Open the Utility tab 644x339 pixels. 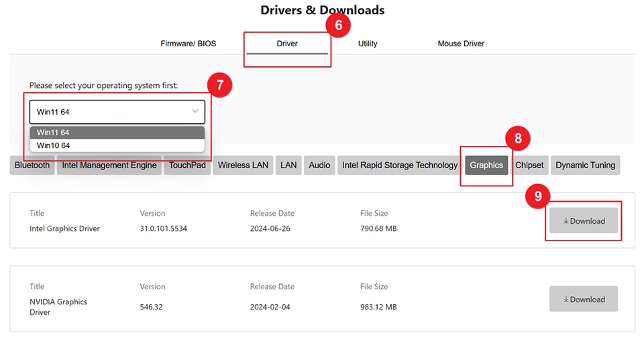coord(368,44)
